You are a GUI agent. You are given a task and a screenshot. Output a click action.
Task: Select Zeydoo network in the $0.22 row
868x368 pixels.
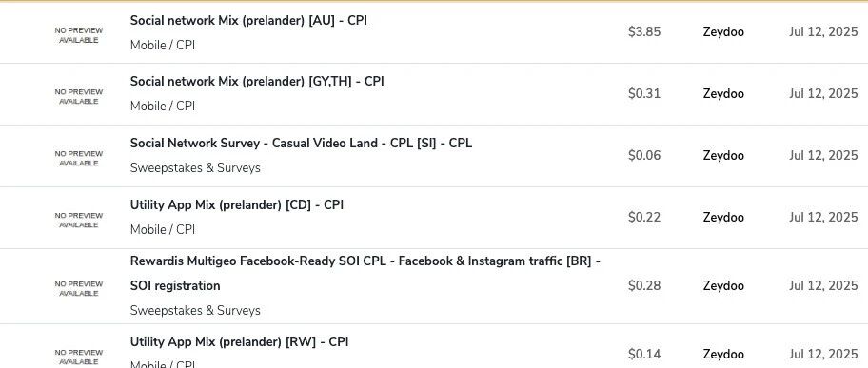point(723,218)
